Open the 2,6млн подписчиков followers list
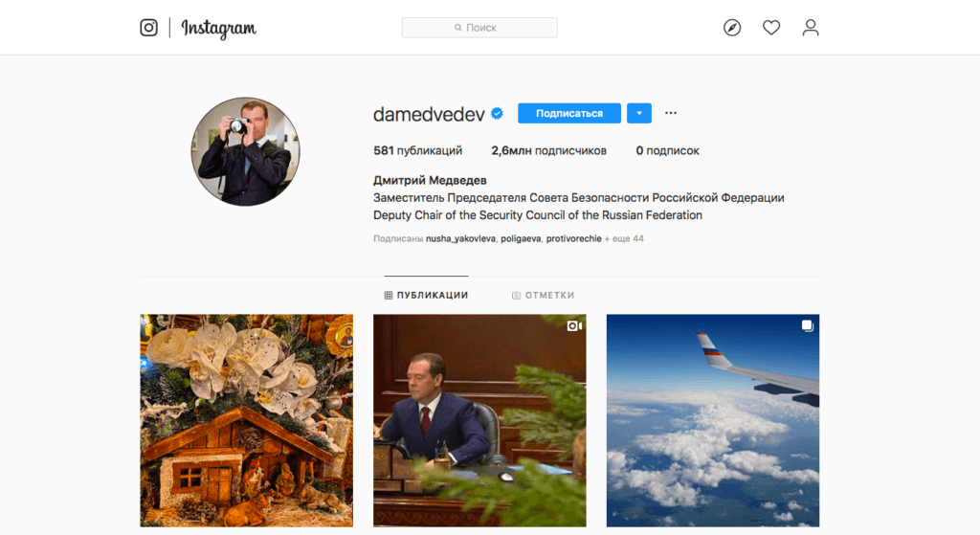 pyautogui.click(x=548, y=150)
